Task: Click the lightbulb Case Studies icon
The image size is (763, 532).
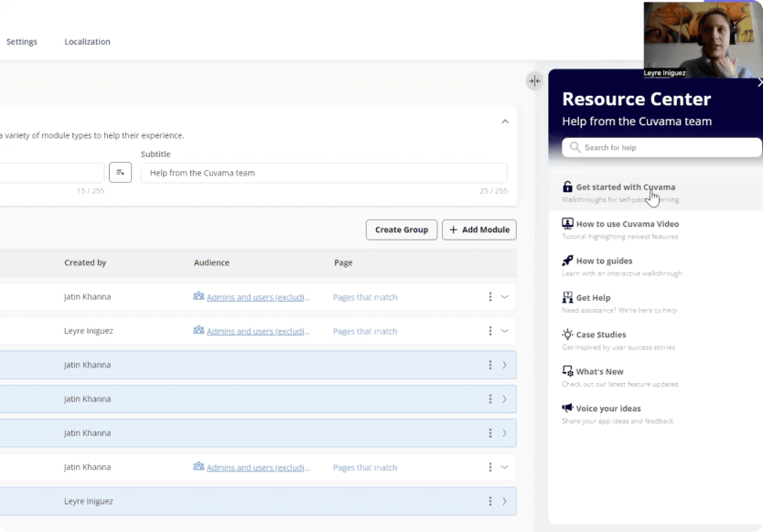Action: tap(567, 335)
